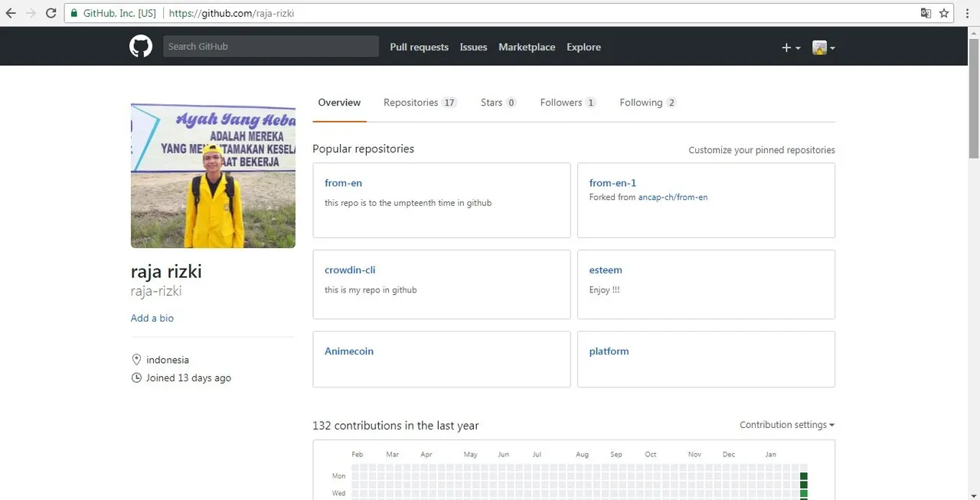The height and width of the screenshot is (500, 980).
Task: Click the username raja-rizki text
Action: (x=156, y=291)
